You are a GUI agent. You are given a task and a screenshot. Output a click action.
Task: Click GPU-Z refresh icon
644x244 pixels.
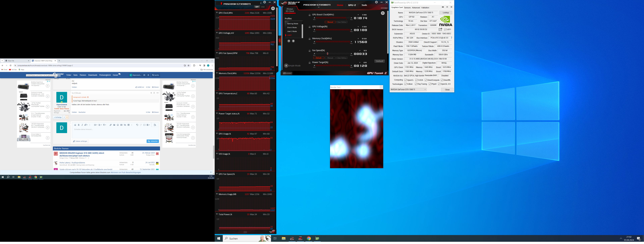tap(447, 7)
